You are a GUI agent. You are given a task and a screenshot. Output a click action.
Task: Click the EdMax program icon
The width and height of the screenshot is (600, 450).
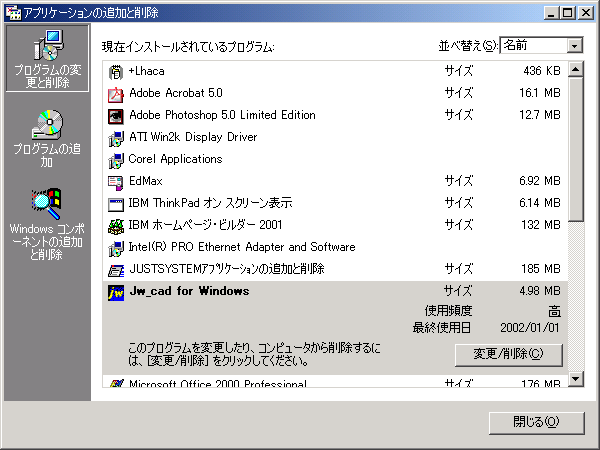116,183
